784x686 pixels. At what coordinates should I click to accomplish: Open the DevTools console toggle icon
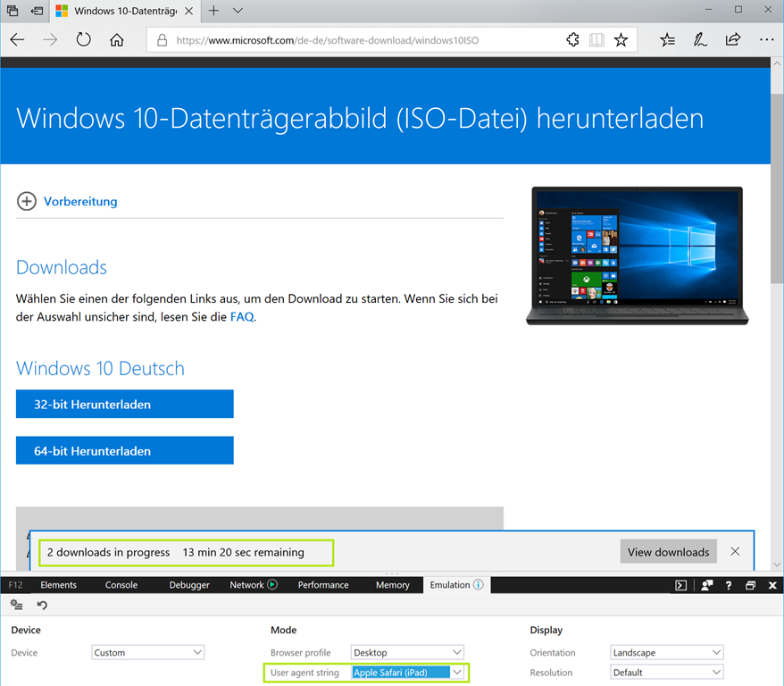pyautogui.click(x=680, y=585)
